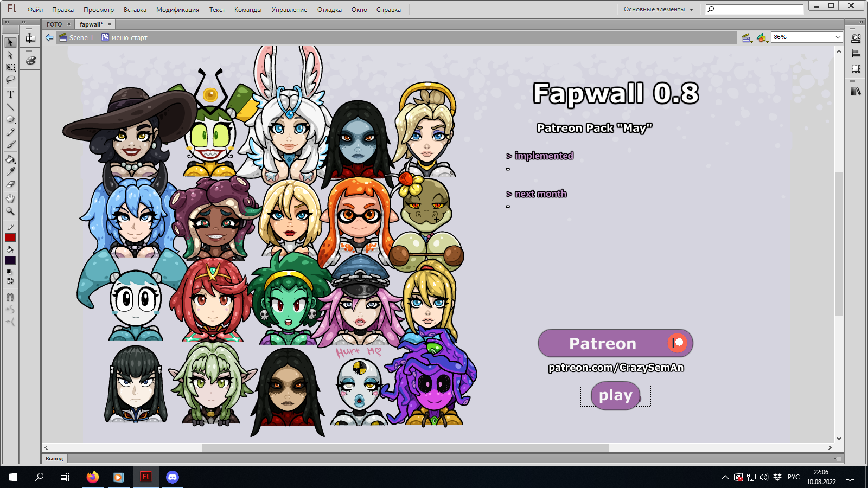Toggle Snap to Objects magnet
This screenshot has width=868, height=488.
click(10, 297)
